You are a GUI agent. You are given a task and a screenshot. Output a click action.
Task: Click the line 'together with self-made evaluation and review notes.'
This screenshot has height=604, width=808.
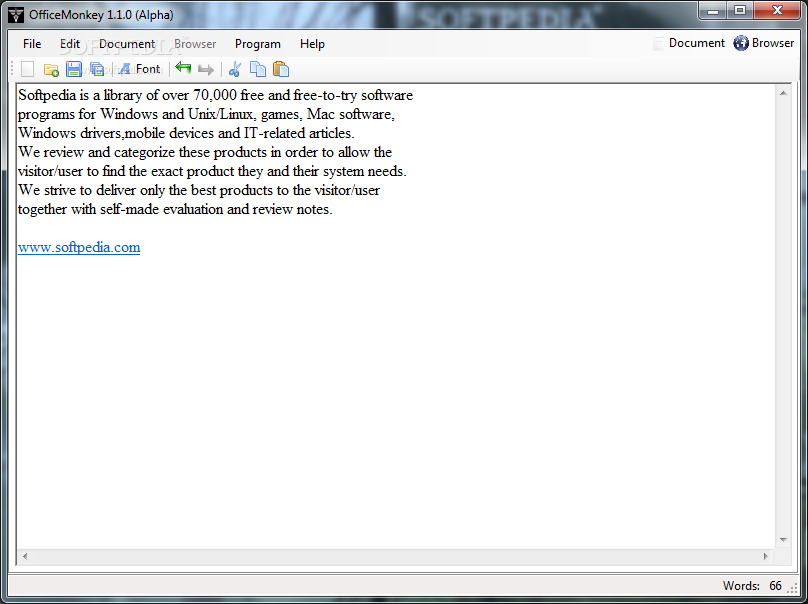(x=175, y=209)
